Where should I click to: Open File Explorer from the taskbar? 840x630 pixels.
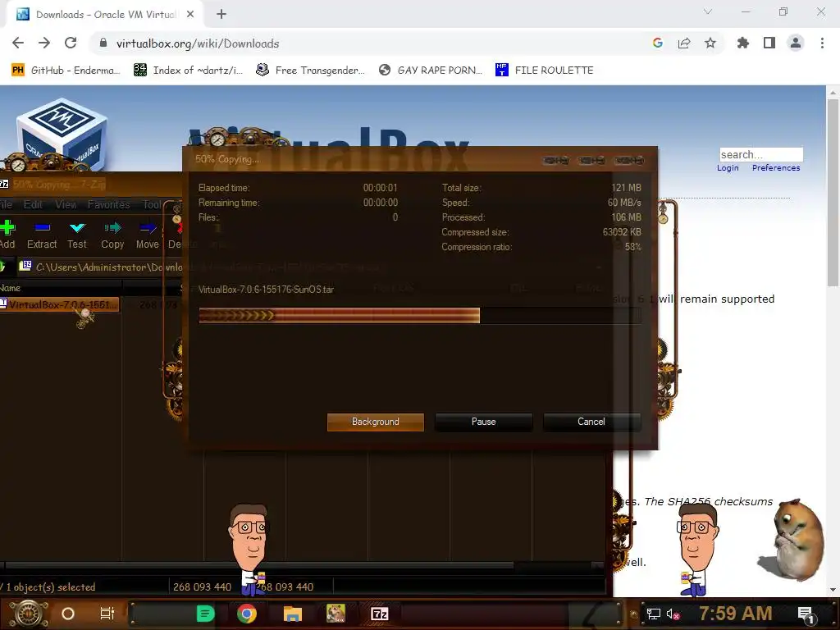click(x=293, y=614)
